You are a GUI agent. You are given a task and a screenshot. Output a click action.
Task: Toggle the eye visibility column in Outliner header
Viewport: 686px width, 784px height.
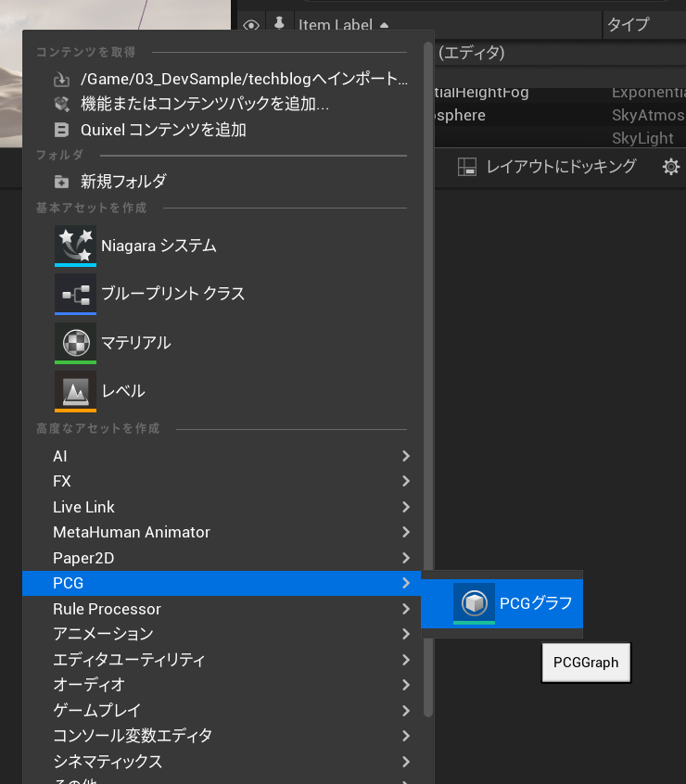(x=251, y=24)
